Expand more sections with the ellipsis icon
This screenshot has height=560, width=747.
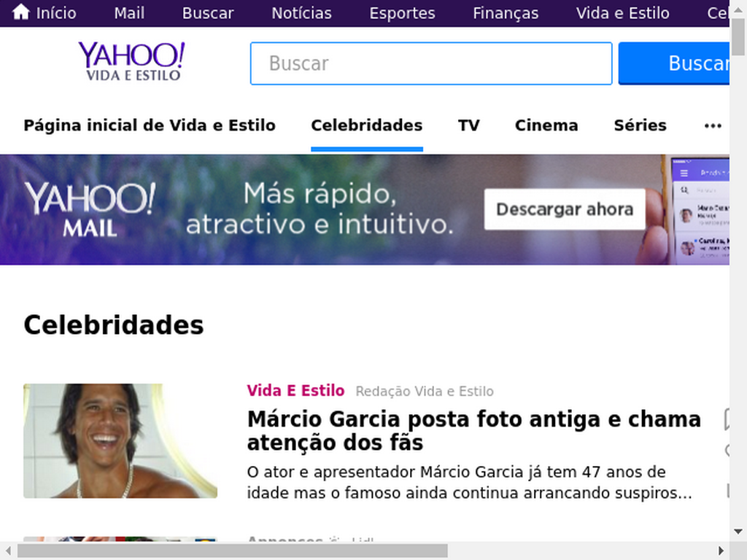[x=713, y=125]
